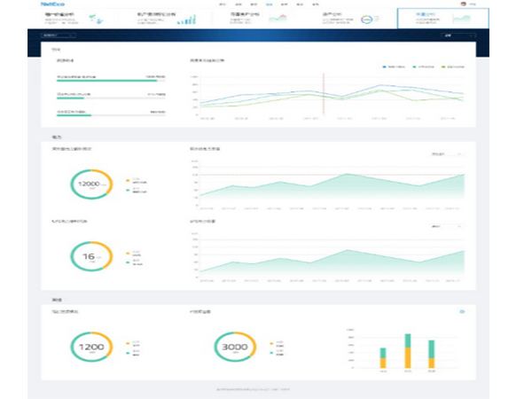
Task: Click the tallest bar in the bar chart
Action: [x=408, y=352]
